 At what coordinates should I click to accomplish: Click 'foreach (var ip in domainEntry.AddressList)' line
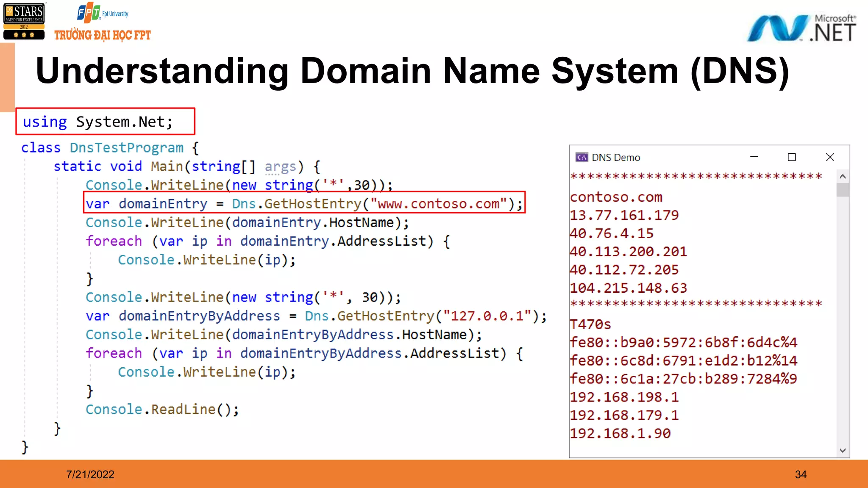coord(268,241)
